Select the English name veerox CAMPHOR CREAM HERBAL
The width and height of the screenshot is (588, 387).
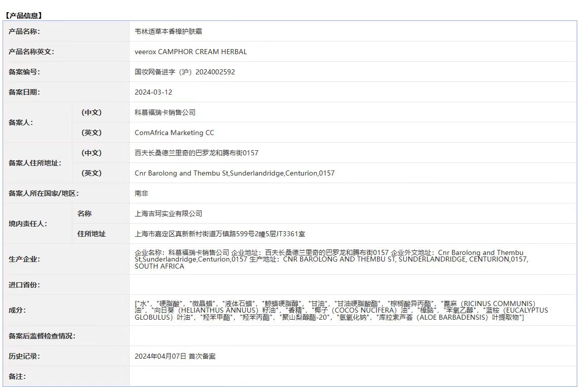(190, 52)
